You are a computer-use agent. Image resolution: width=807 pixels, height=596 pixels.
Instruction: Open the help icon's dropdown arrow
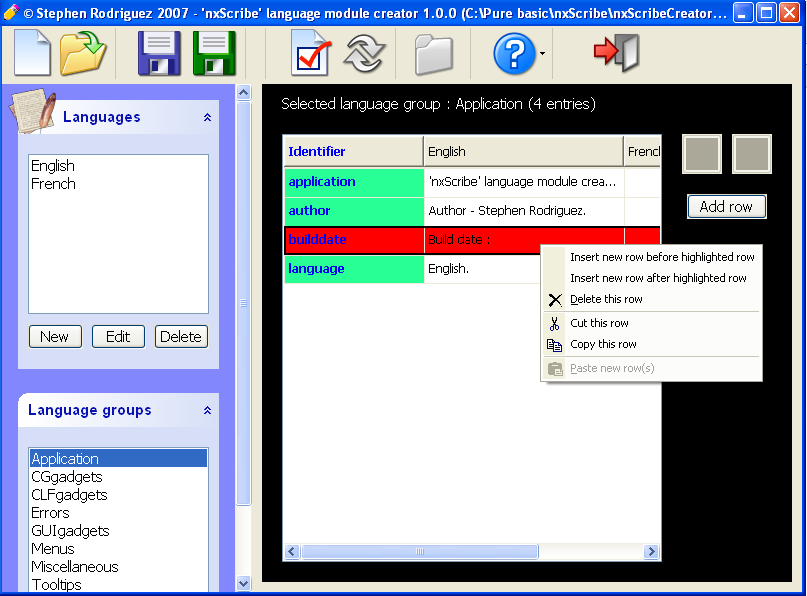click(542, 54)
